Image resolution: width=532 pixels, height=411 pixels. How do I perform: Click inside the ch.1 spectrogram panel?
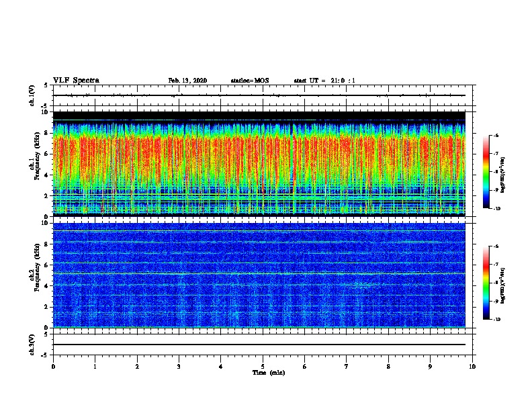click(x=259, y=164)
